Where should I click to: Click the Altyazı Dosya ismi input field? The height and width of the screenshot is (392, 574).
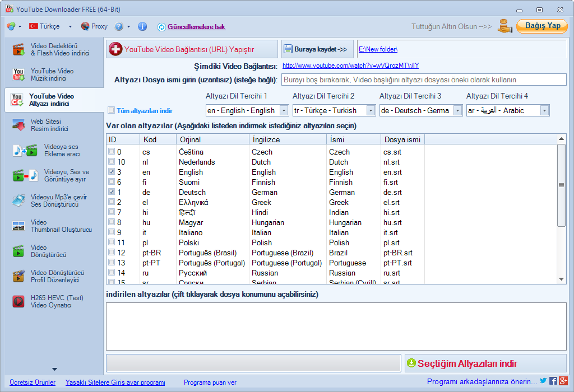click(424, 80)
